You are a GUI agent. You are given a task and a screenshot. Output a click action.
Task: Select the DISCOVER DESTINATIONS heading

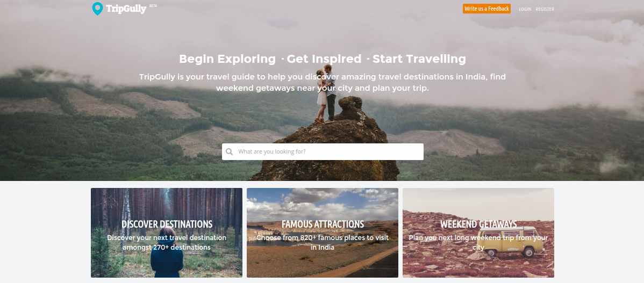point(167,224)
